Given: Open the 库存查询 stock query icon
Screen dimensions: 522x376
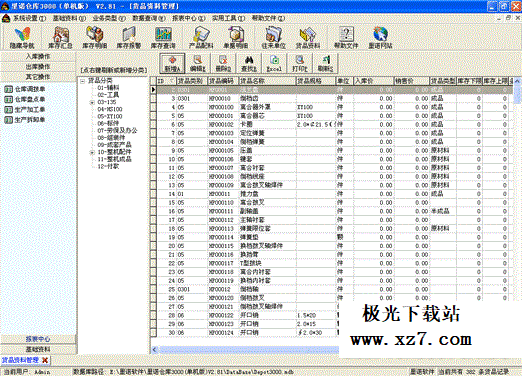Looking at the screenshot, I should pyautogui.click(x=163, y=38).
